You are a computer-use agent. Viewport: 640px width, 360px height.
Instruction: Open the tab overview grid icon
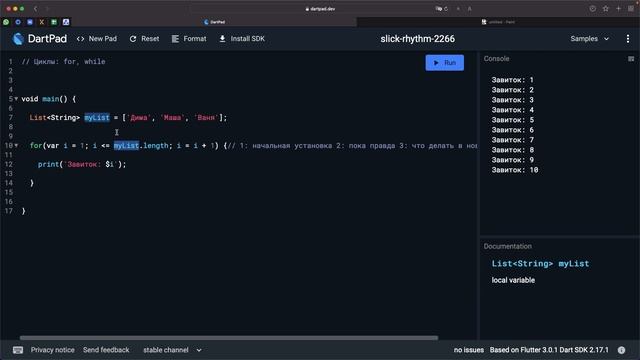coord(631,9)
